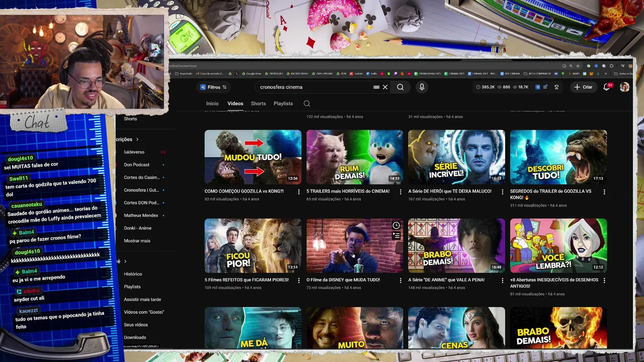Play SÉRIE INCRÍVEL thumbnail

click(x=456, y=157)
